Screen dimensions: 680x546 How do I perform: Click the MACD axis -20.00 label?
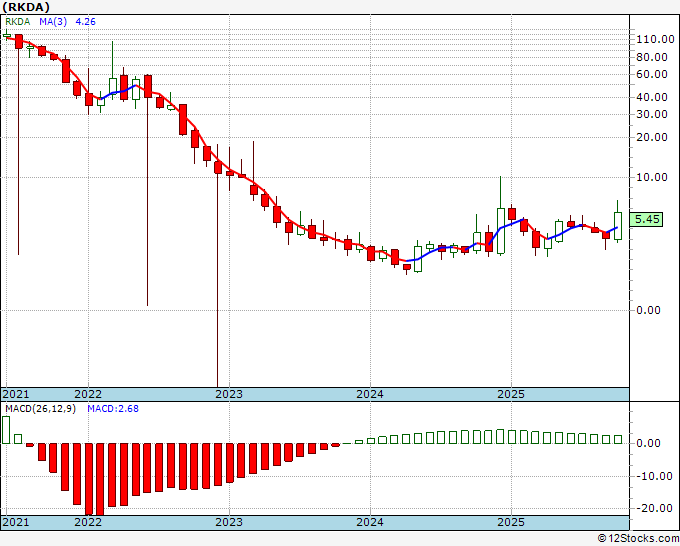click(655, 508)
